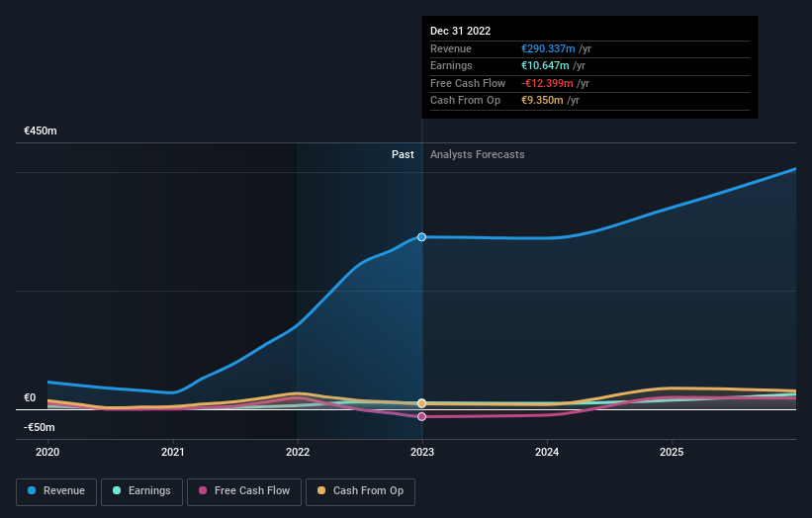Click the free cash flow value -€12.399m
The height and width of the screenshot is (518, 812).
pyautogui.click(x=547, y=83)
